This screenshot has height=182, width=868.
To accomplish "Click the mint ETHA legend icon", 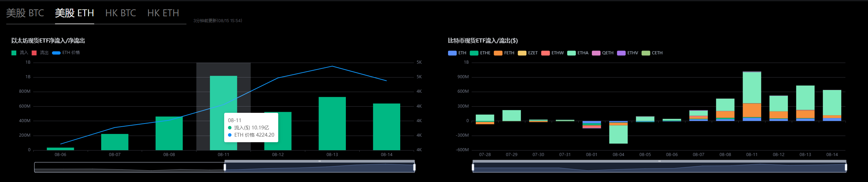I will (x=571, y=53).
